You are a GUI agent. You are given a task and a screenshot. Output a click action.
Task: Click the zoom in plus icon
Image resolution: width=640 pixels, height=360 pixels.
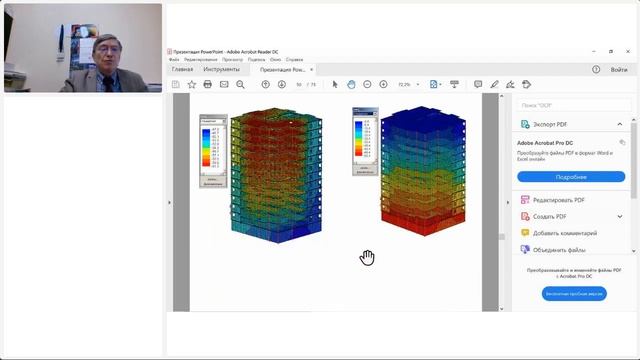tap(383, 84)
